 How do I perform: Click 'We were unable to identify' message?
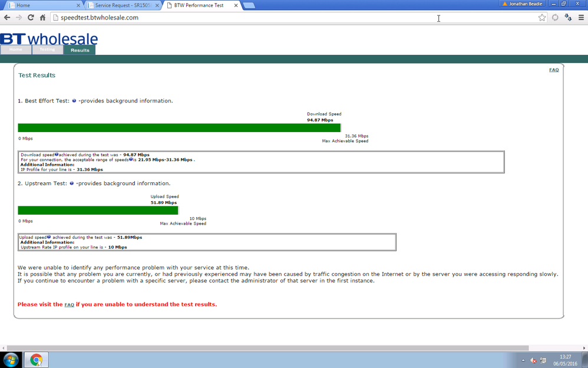[133, 268]
